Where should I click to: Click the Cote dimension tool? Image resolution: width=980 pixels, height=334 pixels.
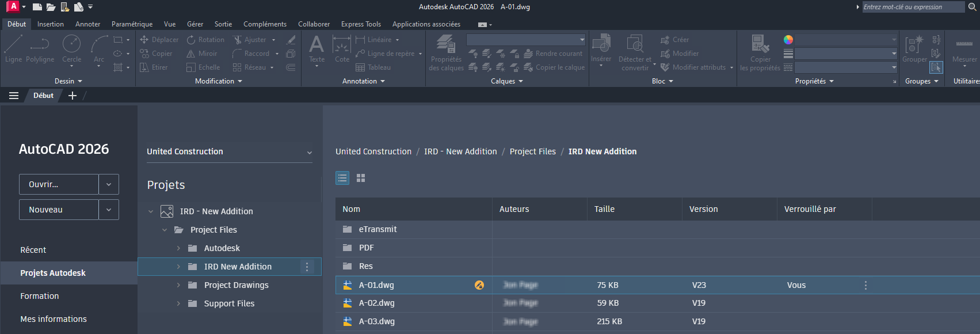click(342, 48)
